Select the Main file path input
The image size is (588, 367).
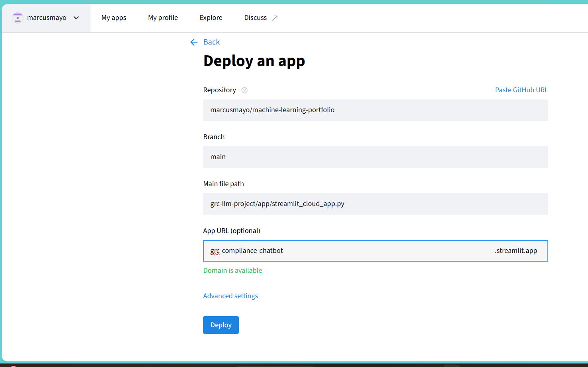[375, 204]
